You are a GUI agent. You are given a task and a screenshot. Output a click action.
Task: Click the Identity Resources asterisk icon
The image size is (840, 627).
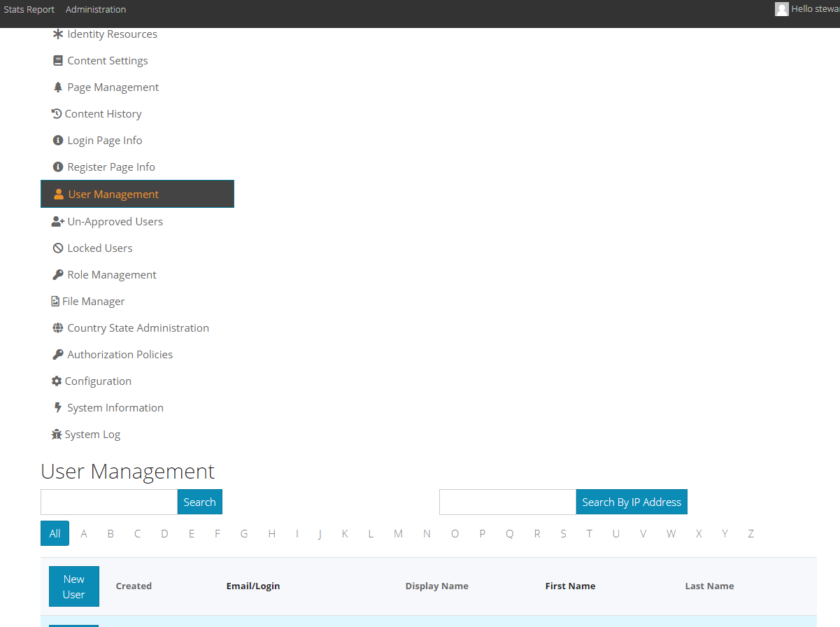(57, 34)
